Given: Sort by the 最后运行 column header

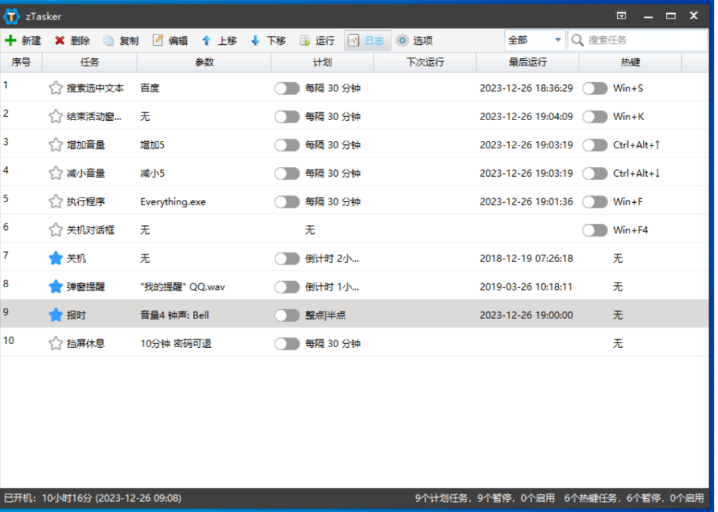Looking at the screenshot, I should (526, 62).
